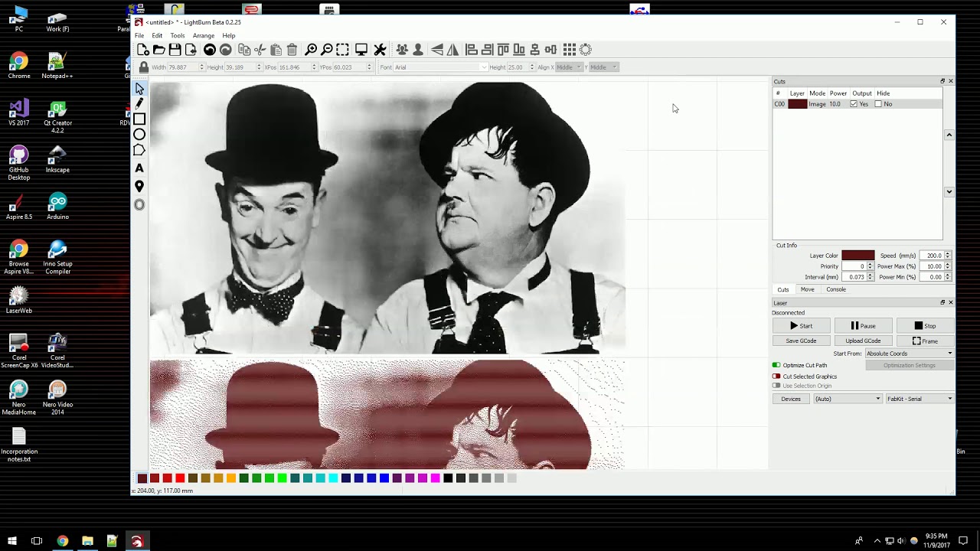Click Save GCode button

(x=801, y=341)
